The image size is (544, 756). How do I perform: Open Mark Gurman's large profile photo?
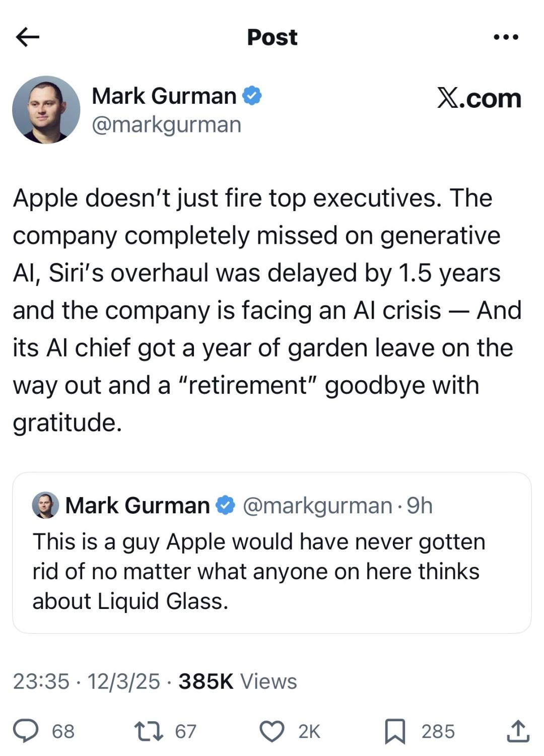tap(46, 110)
